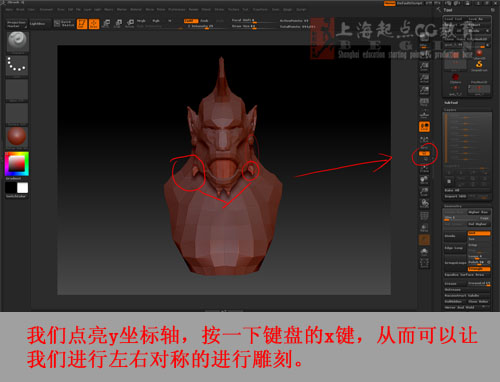Open the Document menu
The width and height of the screenshot is (500, 382).
(46, 9)
